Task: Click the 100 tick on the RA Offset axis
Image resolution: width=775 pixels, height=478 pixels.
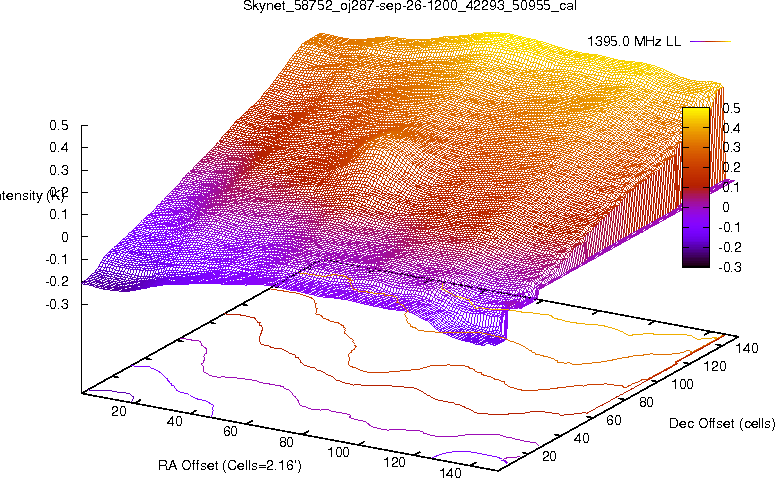Action: [339, 452]
